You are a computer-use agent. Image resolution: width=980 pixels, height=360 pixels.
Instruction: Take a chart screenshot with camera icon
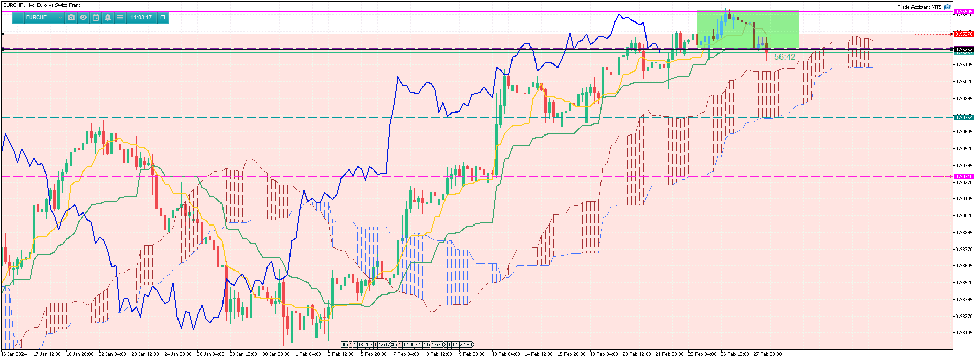[x=71, y=17]
